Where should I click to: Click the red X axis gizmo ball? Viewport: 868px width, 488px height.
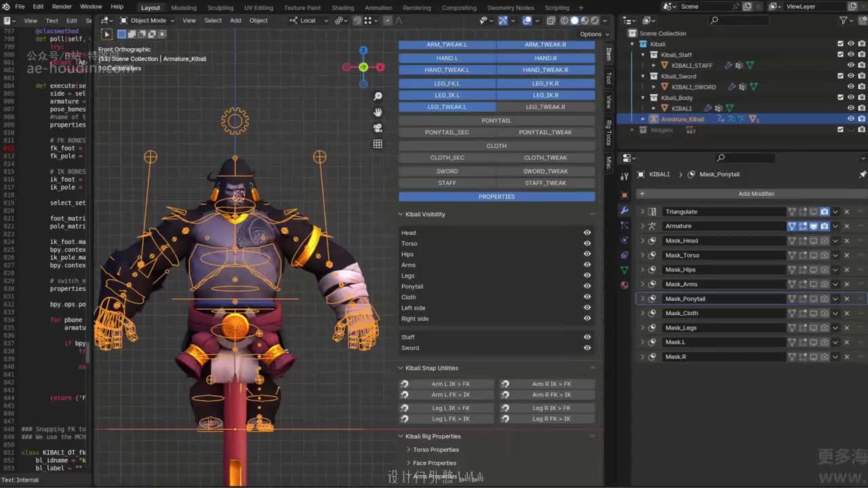point(380,67)
